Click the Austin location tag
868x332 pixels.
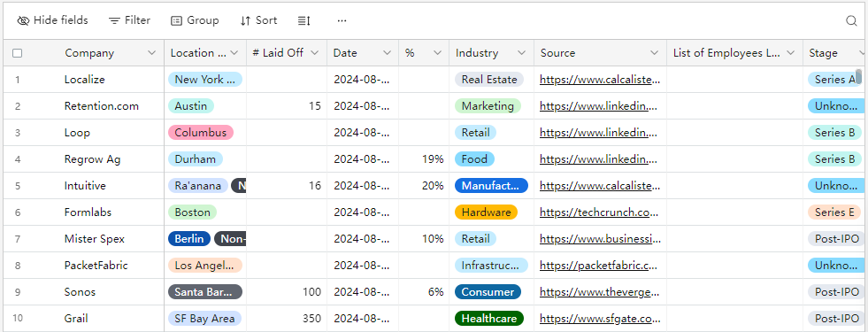click(191, 106)
